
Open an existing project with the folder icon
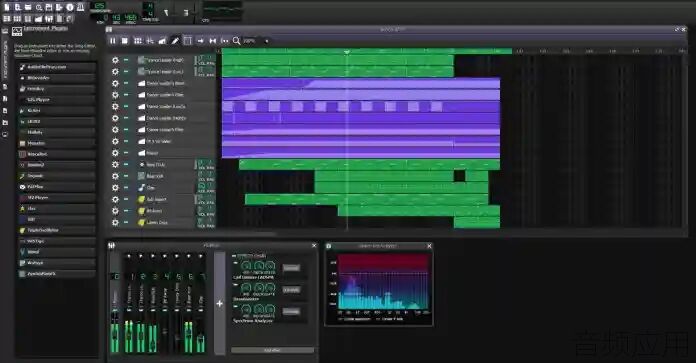click(28, 7)
